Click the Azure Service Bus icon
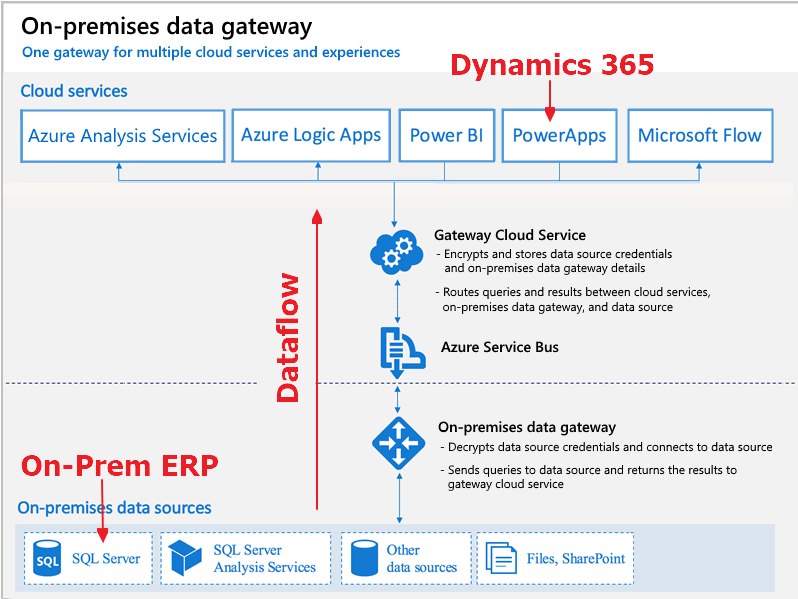Image resolution: width=798 pixels, height=599 pixels. [398, 349]
